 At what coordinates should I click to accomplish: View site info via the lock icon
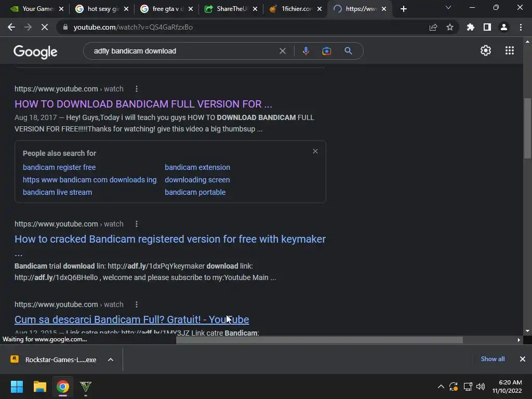click(65, 27)
